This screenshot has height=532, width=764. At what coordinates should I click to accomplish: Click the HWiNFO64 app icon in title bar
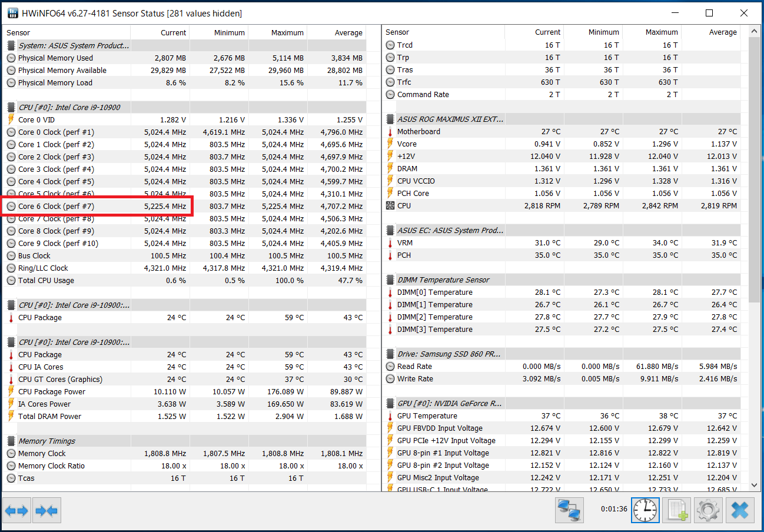(x=12, y=13)
